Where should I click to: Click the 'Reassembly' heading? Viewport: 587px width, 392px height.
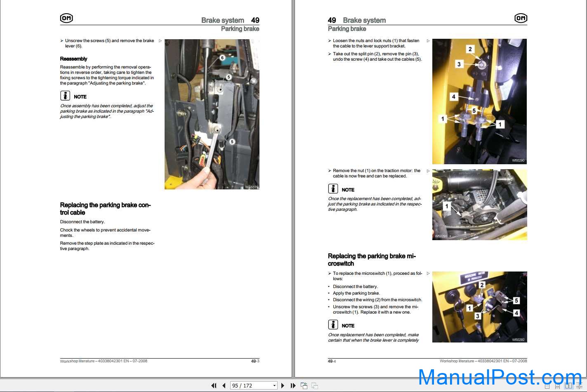pos(73,59)
